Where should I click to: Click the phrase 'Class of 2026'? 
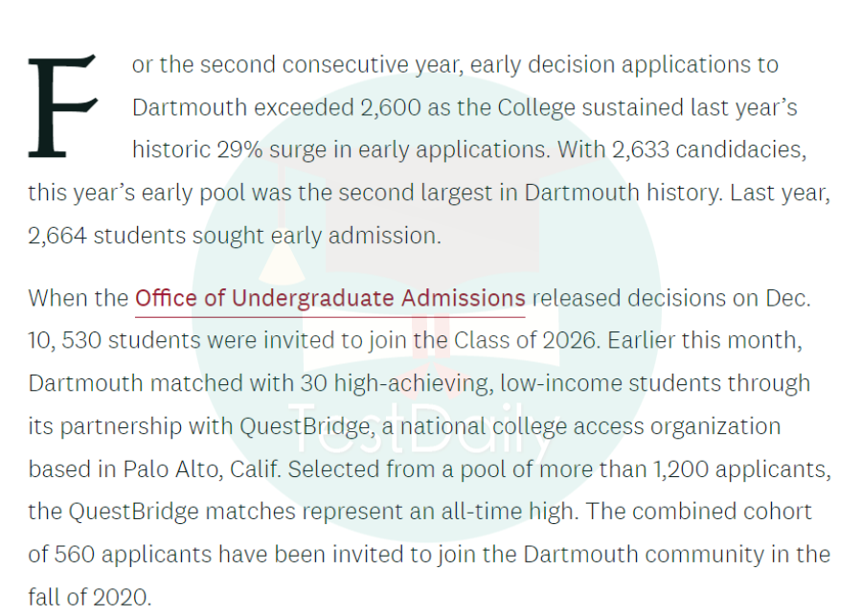[525, 340]
